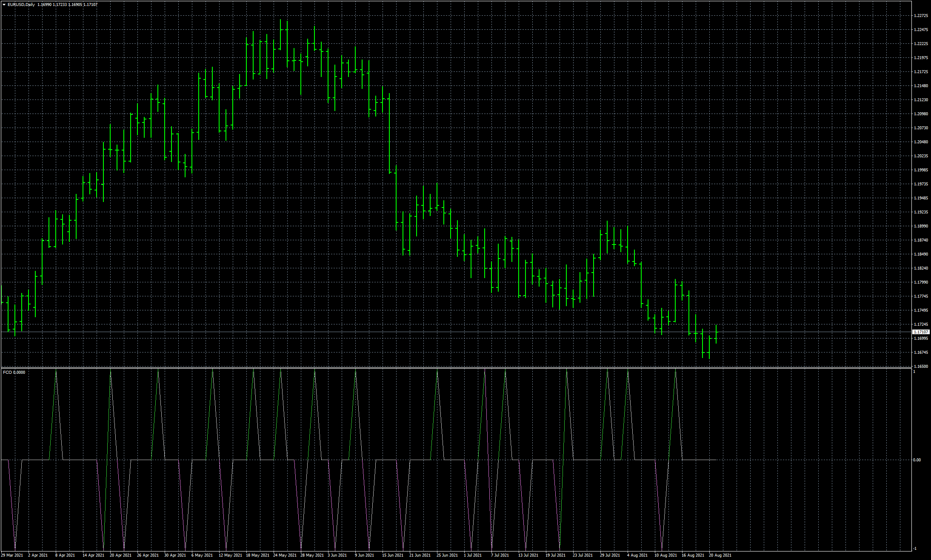Click the OHLC values 1.16990 1.17233 1.16905 1.17107
Viewport: 931px width, 560px height.
(67, 5)
